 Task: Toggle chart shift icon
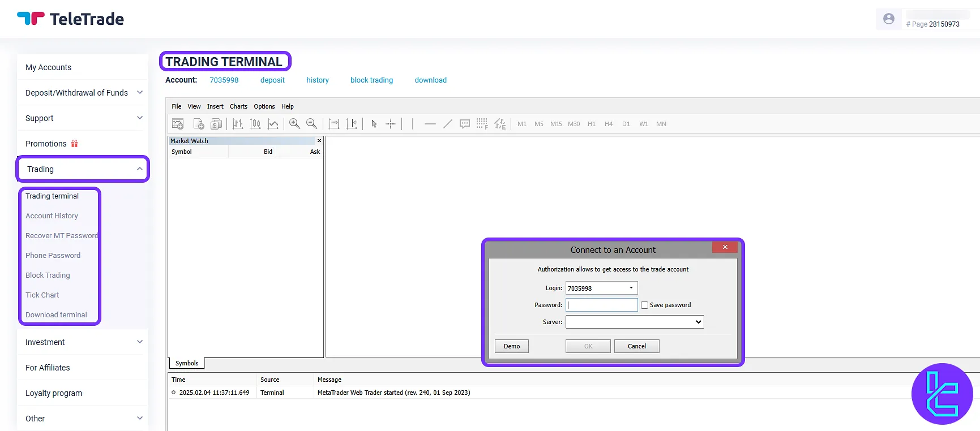click(x=352, y=124)
